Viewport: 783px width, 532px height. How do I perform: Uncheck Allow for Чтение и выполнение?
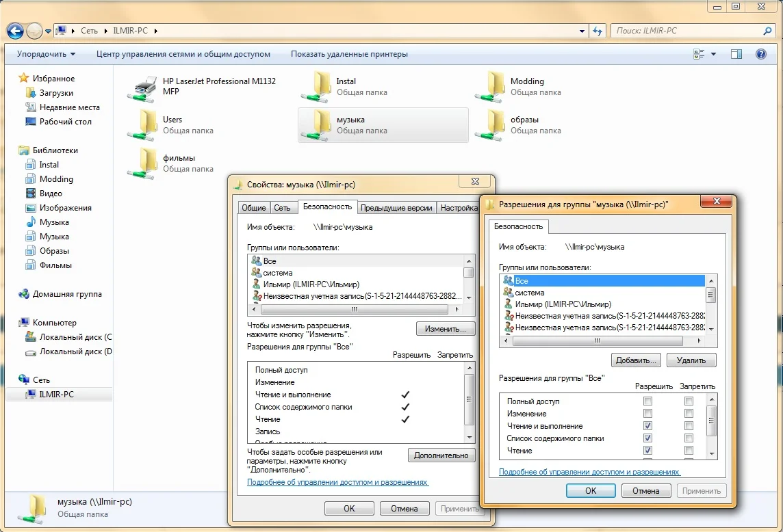647,426
